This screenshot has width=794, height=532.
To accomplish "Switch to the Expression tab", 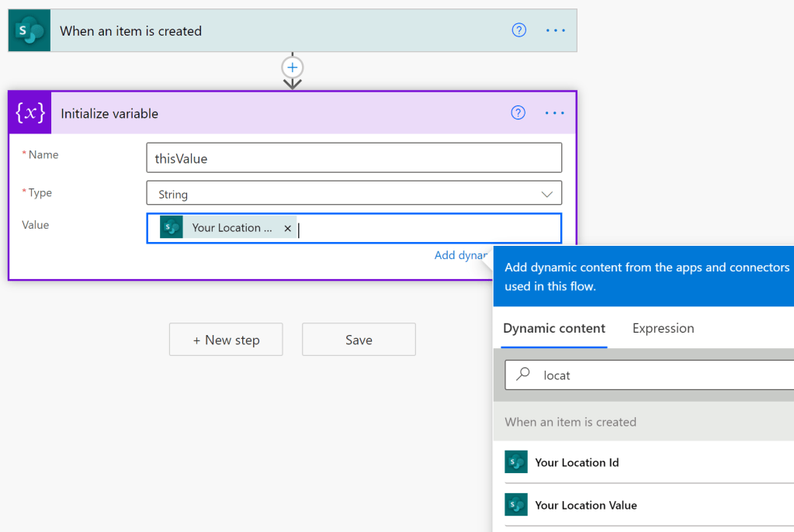I will click(x=663, y=328).
